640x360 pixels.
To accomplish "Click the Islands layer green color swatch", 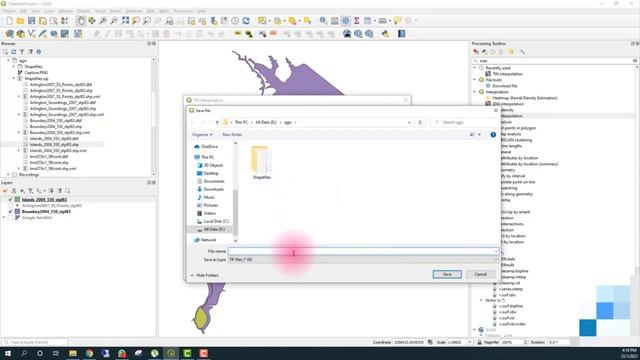I will coord(18,200).
